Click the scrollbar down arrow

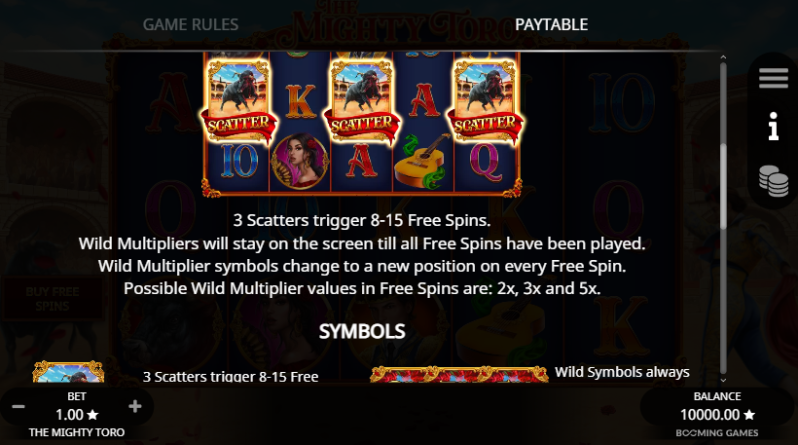pos(723,379)
